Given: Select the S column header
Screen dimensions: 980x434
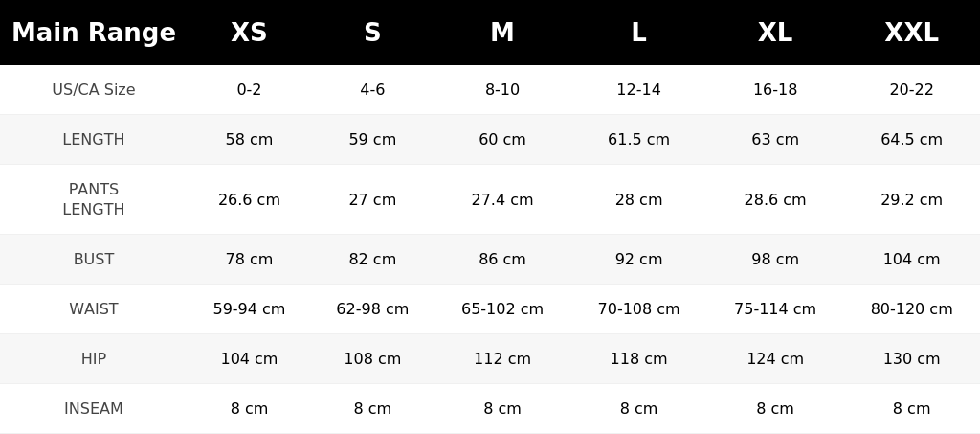Looking at the screenshot, I should [372, 33].
